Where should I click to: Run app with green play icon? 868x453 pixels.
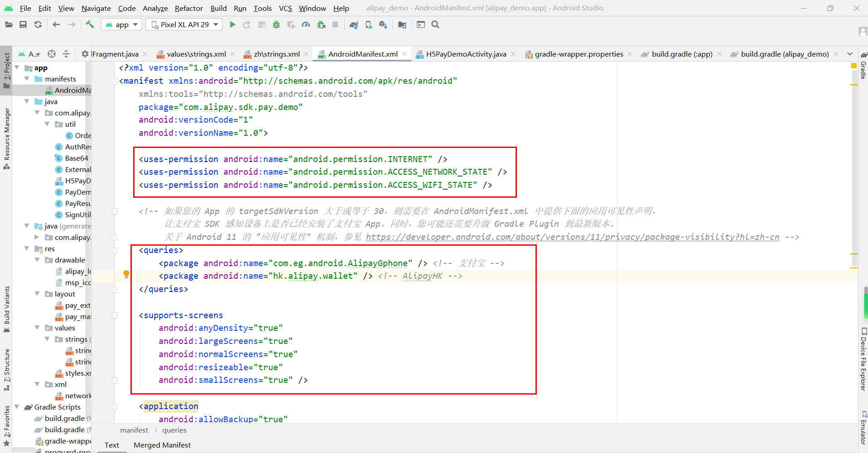tap(232, 24)
